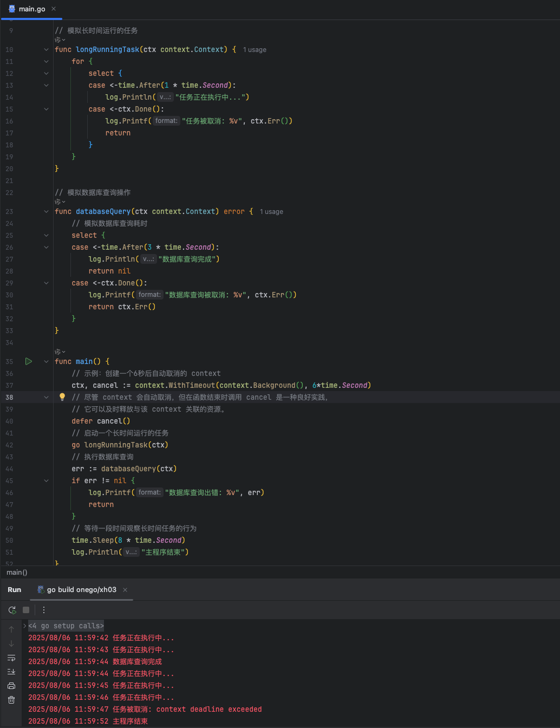Toggle scroll to end of console
The image size is (560, 728).
pyautogui.click(x=11, y=672)
